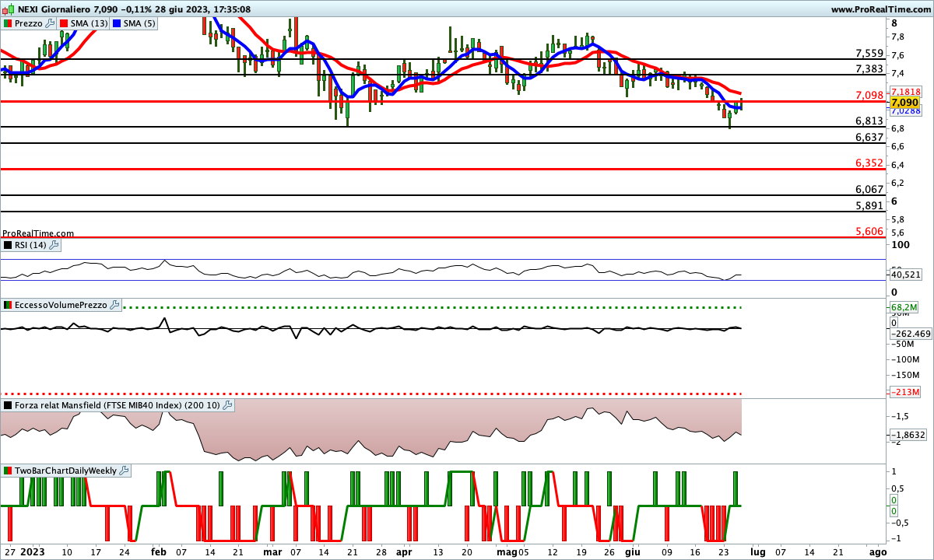
Task: Click the giu label on time axis
Action: coord(633,551)
